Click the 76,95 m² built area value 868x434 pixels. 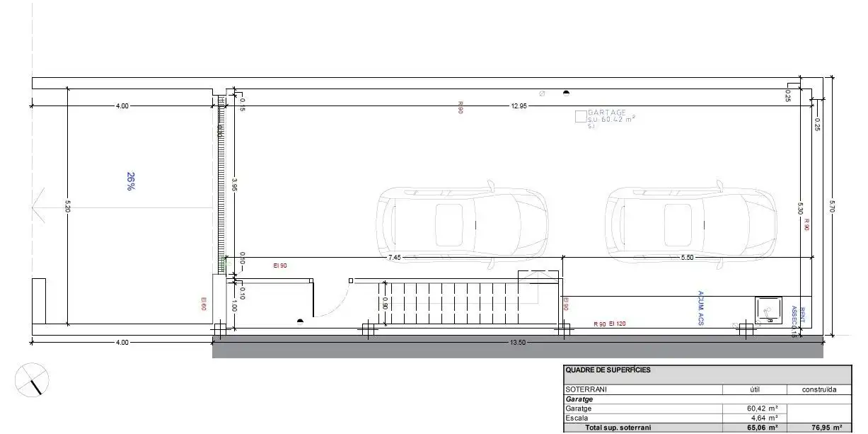coord(828,428)
